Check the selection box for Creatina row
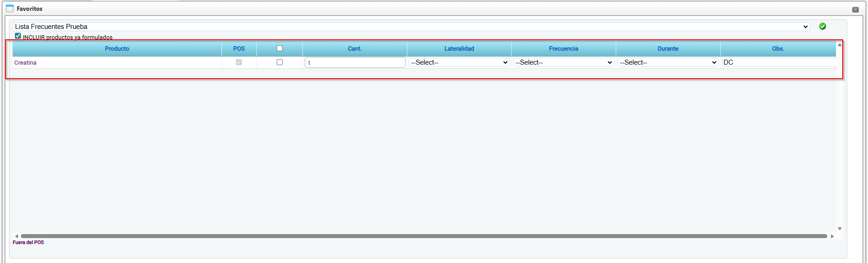The height and width of the screenshot is (263, 868). pyautogui.click(x=279, y=62)
